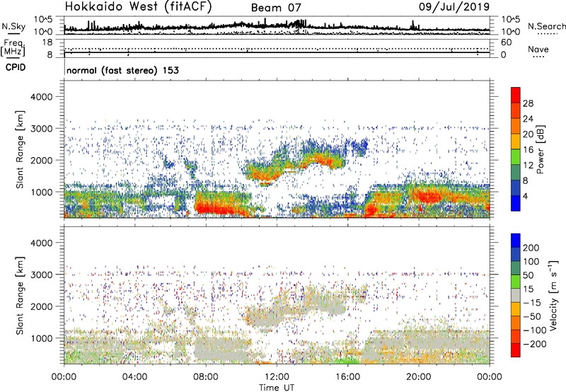Click the red swatch of the Power colorbar
The width and height of the screenshot is (566, 392).
(x=516, y=95)
